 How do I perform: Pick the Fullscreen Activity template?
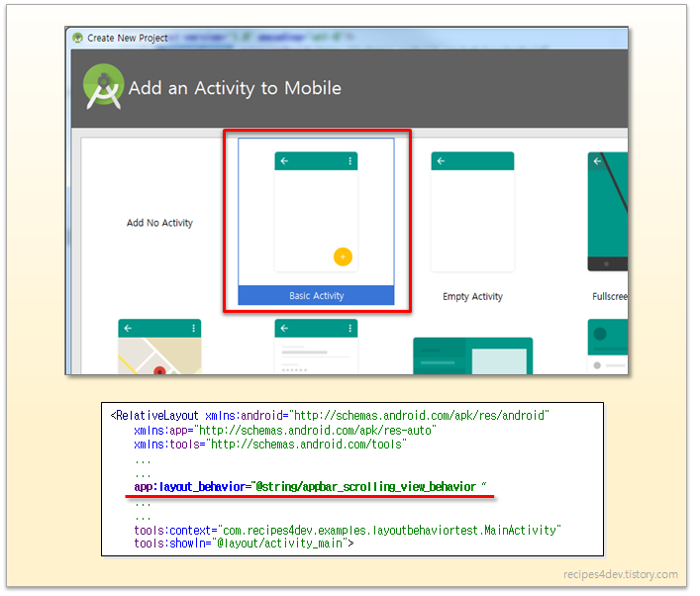(608, 212)
